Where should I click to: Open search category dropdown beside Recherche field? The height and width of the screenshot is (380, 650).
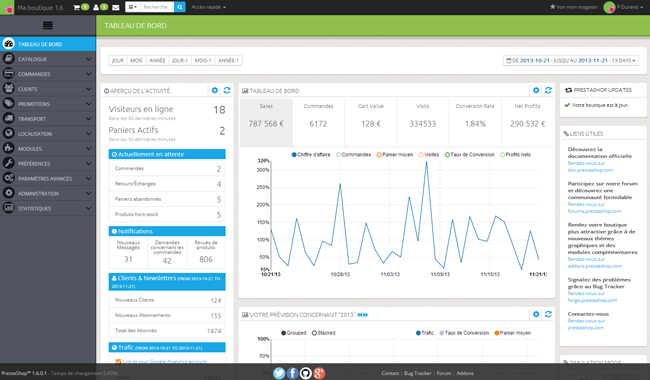[x=132, y=7]
